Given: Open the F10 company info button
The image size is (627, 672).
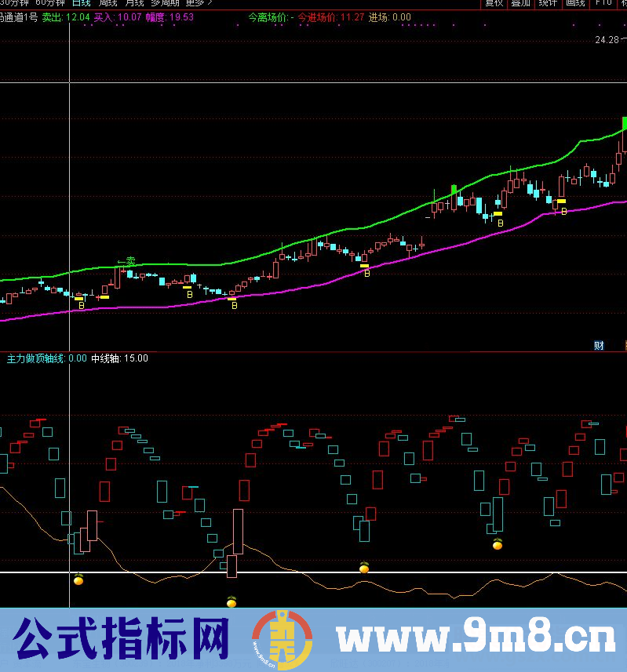Looking at the screenshot, I should 603,3.
